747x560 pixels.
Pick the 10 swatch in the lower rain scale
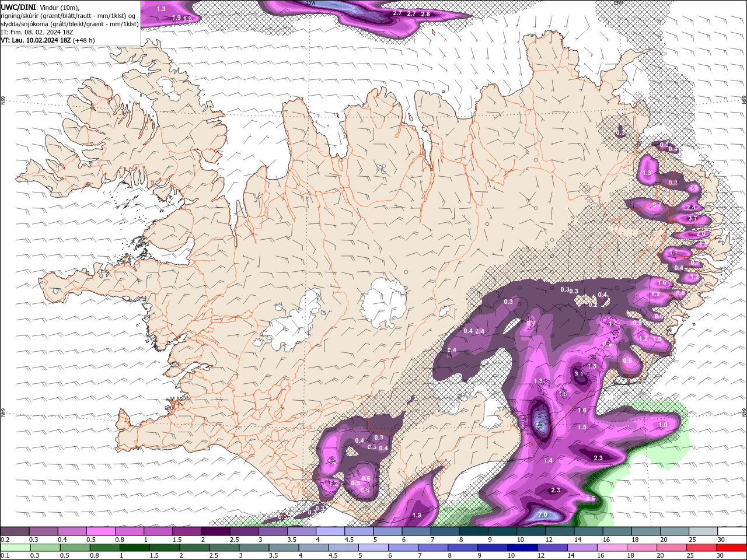click(x=522, y=548)
